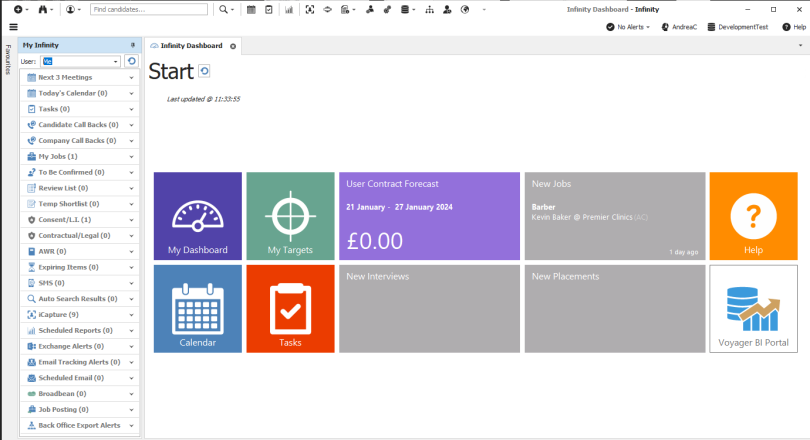
Task: Expand the iCapture (9) section
Action: (131, 314)
